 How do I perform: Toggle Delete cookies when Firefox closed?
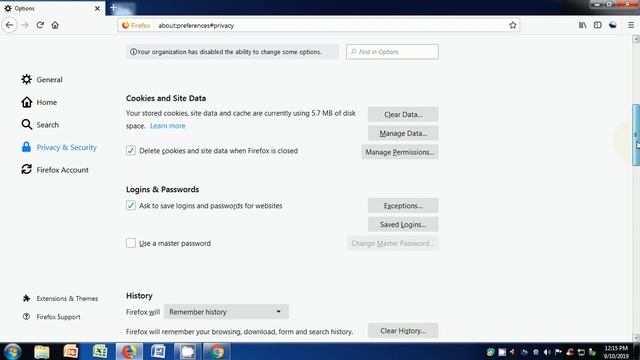point(131,151)
